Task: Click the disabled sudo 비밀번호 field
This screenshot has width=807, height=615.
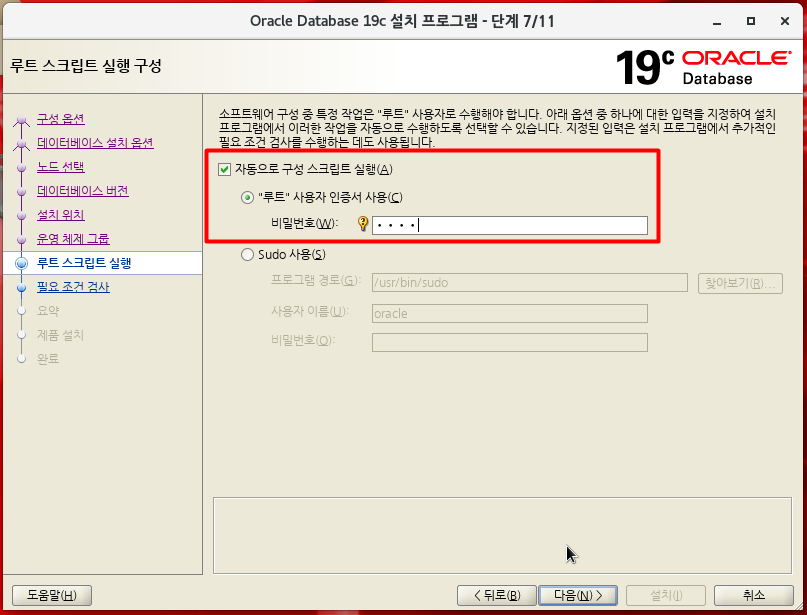Action: click(x=510, y=343)
